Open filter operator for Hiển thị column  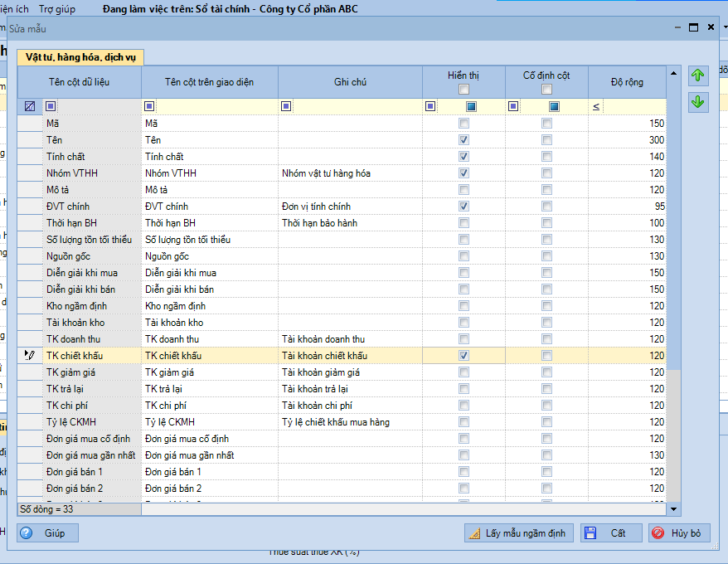(430, 106)
